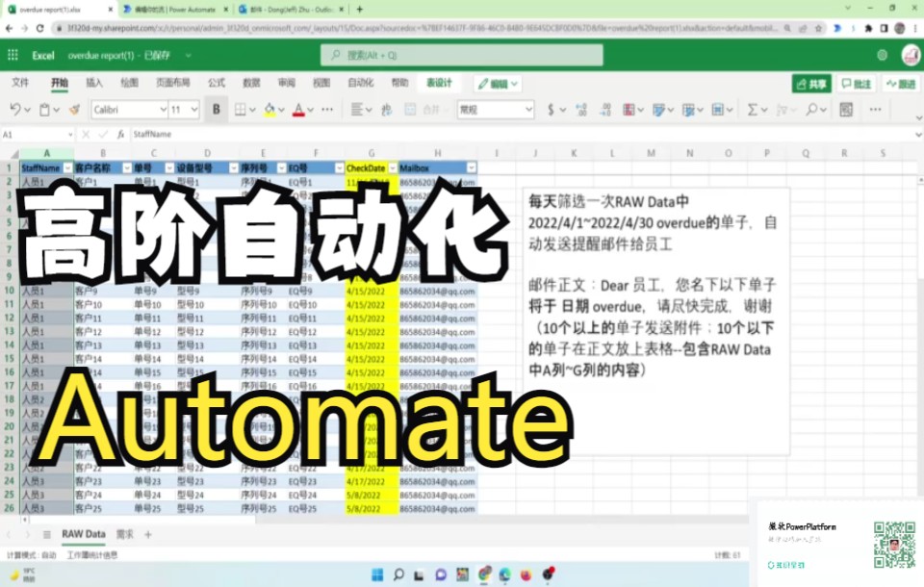Viewport: 924px width, 587px height.
Task: Click the Wrap Text icon
Action: click(x=387, y=110)
